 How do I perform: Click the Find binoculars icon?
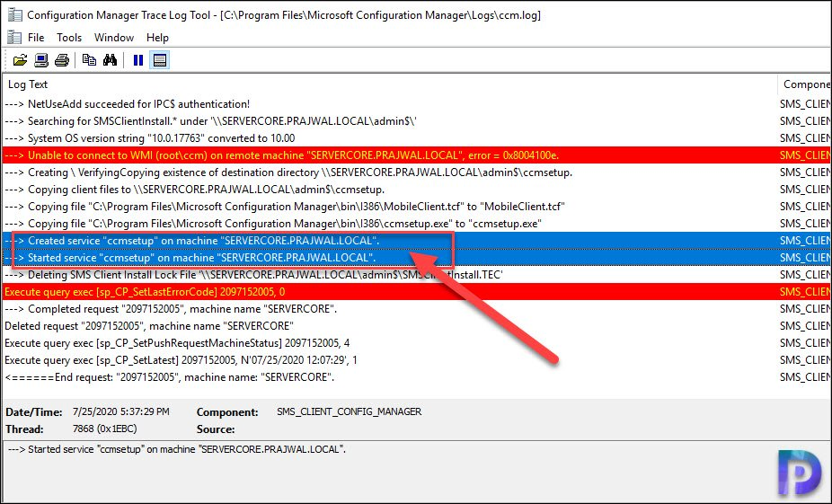tap(110, 60)
